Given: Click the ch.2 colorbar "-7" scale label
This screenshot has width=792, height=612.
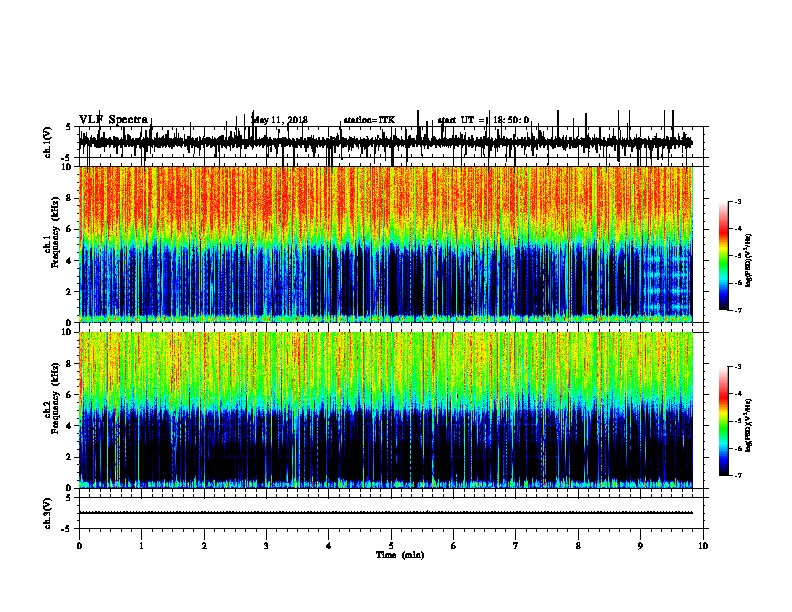Looking at the screenshot, I should pyautogui.click(x=737, y=476).
